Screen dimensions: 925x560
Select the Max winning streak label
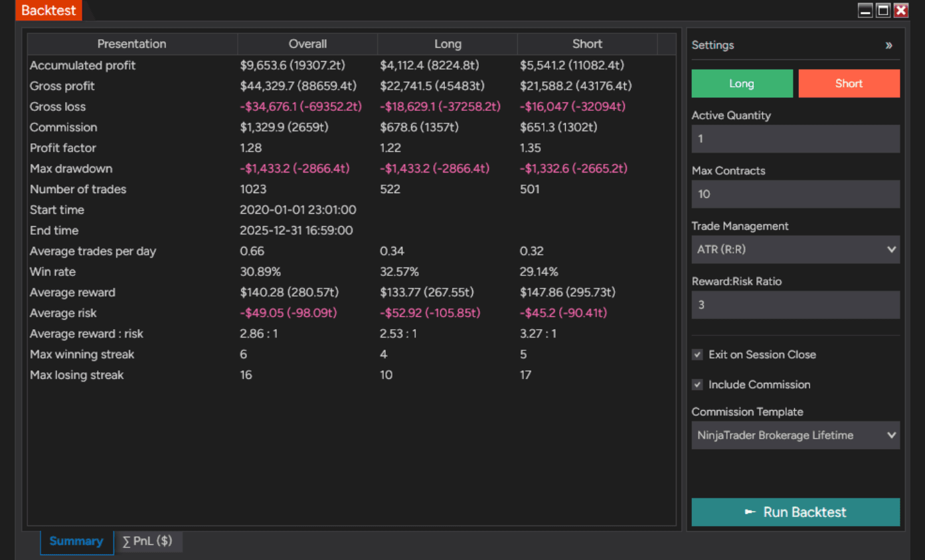tap(82, 354)
